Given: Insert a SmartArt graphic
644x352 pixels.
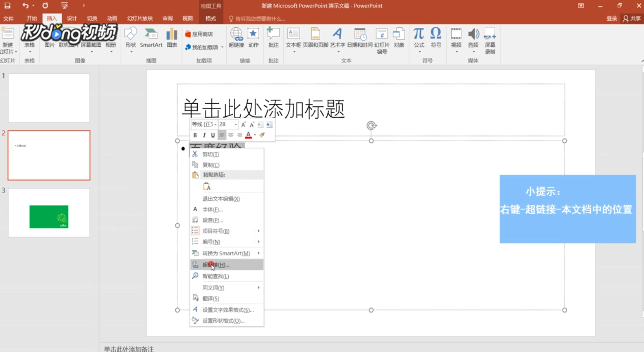Looking at the screenshot, I should [151, 39].
